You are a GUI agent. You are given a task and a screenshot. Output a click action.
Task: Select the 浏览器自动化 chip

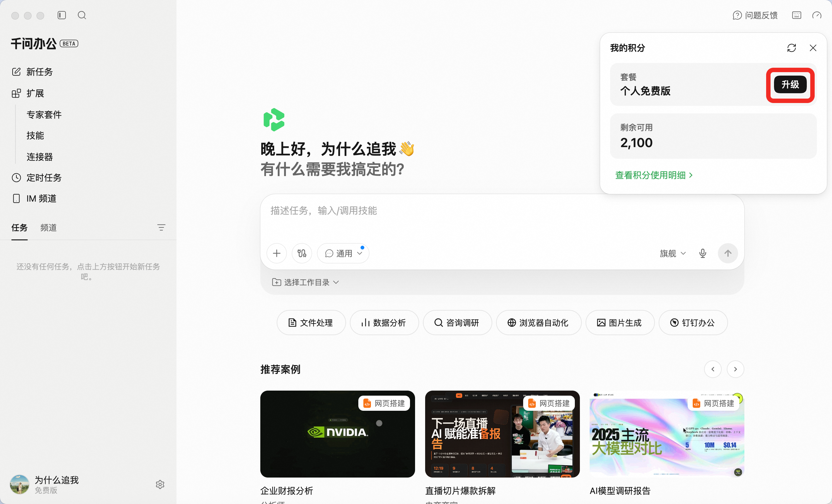point(539,323)
